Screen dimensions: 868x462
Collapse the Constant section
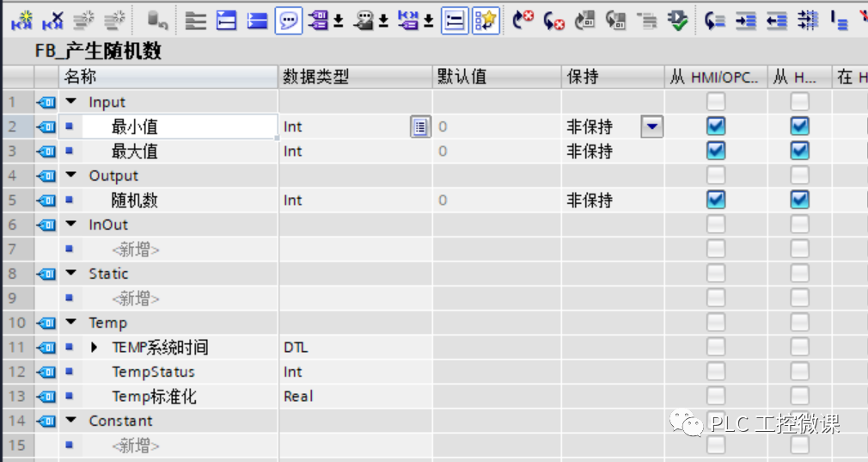click(70, 421)
